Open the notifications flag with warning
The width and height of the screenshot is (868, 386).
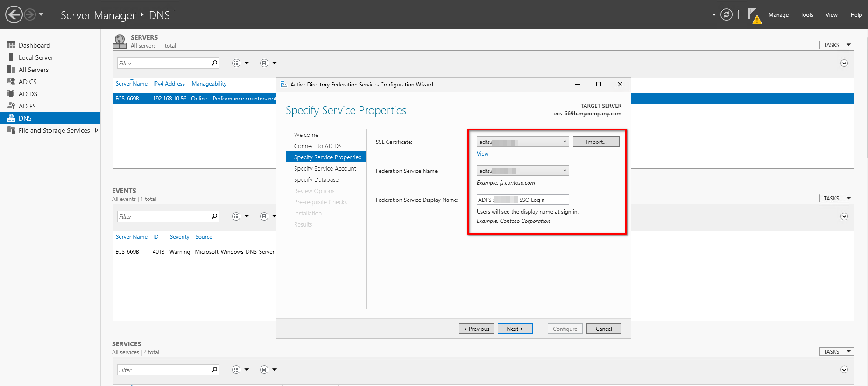click(754, 15)
